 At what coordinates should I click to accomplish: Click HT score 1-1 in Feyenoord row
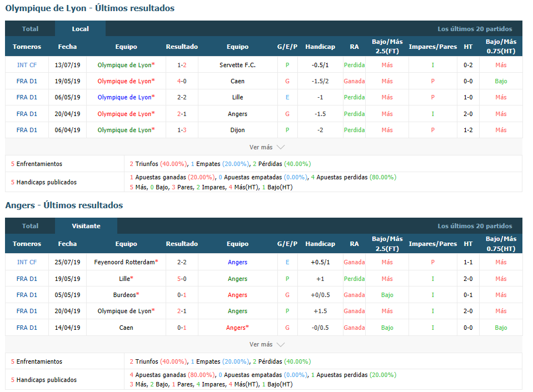pos(468,262)
